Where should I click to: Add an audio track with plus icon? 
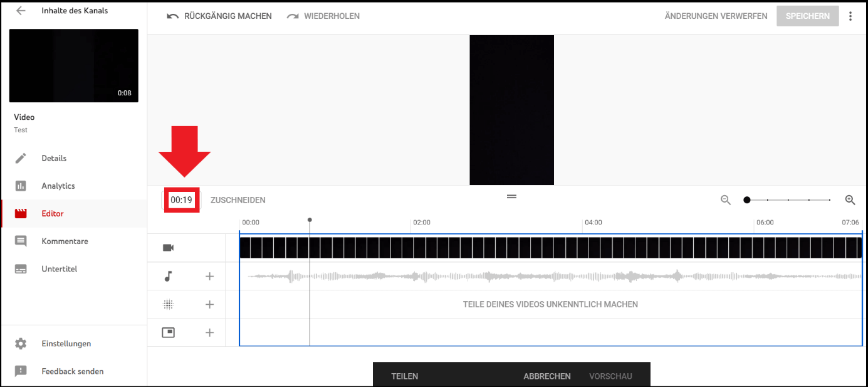point(210,276)
